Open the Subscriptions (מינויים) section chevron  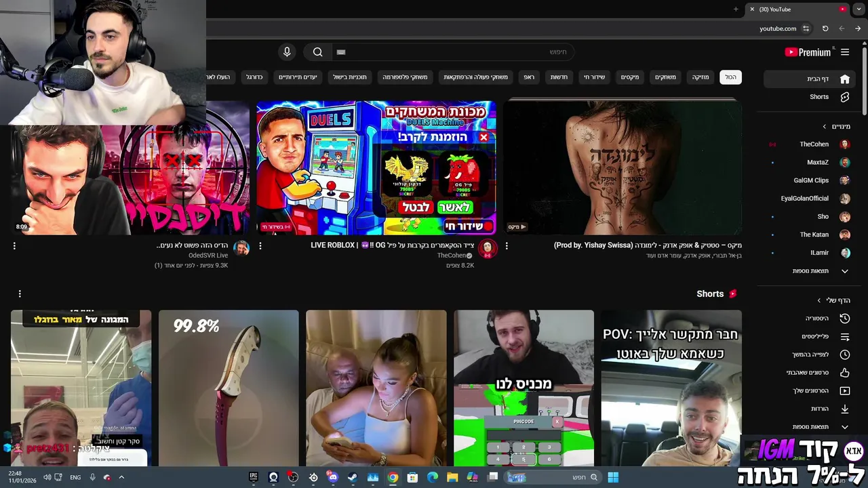pos(825,127)
